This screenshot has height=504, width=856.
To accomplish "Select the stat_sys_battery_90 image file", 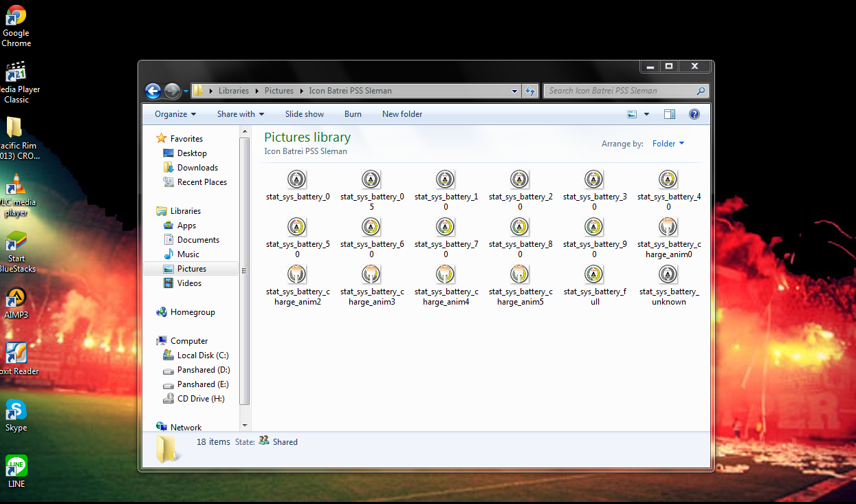I will click(x=594, y=238).
